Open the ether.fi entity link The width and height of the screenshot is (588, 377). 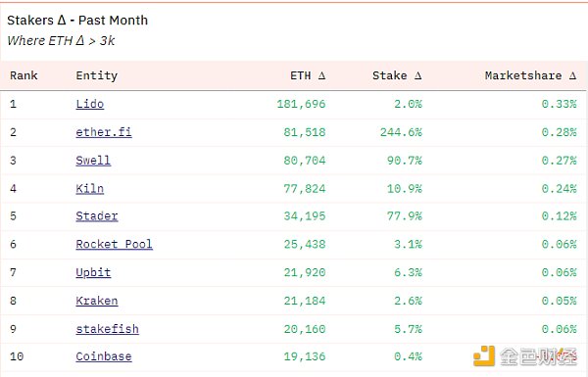104,132
